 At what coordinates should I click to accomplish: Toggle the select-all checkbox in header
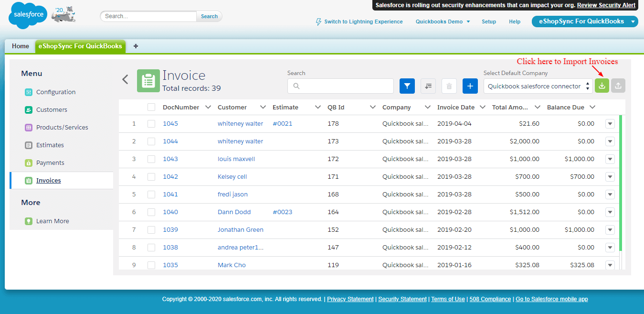[x=151, y=107]
